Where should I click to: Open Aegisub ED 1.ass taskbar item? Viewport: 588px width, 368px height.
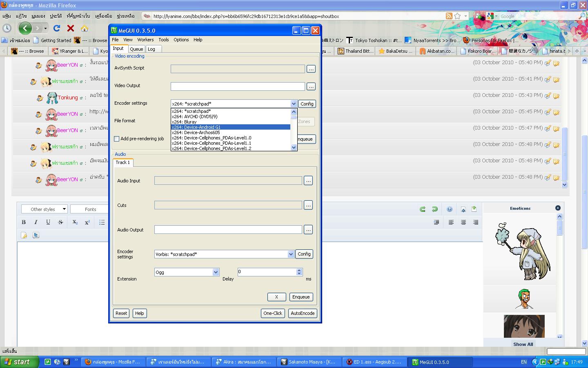[374, 362]
